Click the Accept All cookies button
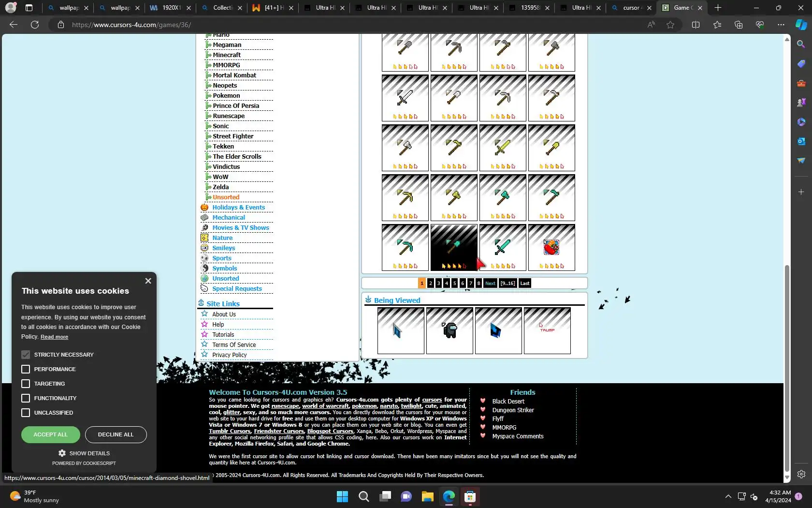This screenshot has height=508, width=812. click(51, 434)
